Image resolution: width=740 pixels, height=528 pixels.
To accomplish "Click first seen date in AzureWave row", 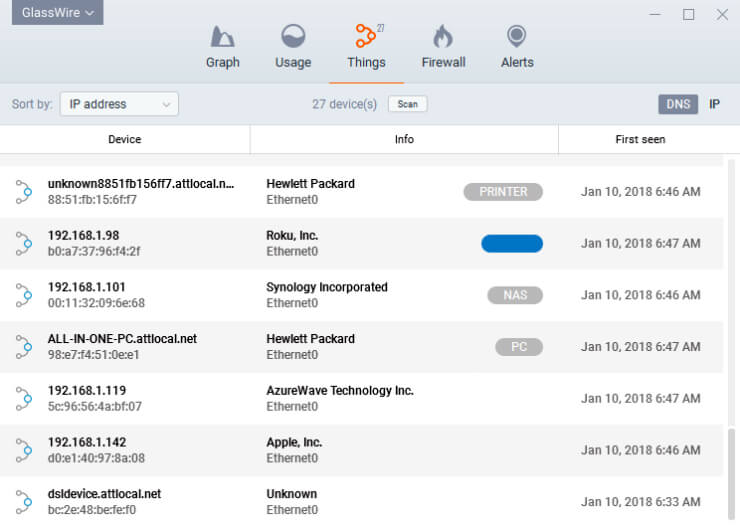I will pos(640,398).
